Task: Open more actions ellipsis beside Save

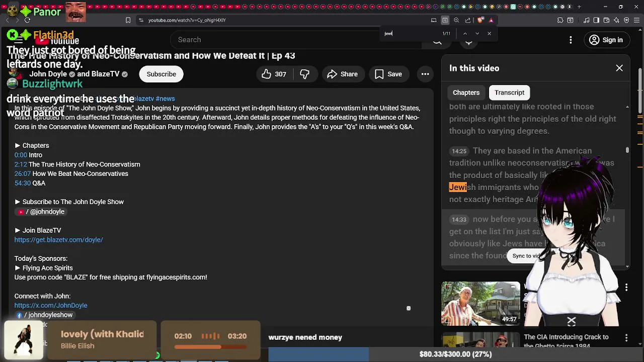Action: [425, 74]
